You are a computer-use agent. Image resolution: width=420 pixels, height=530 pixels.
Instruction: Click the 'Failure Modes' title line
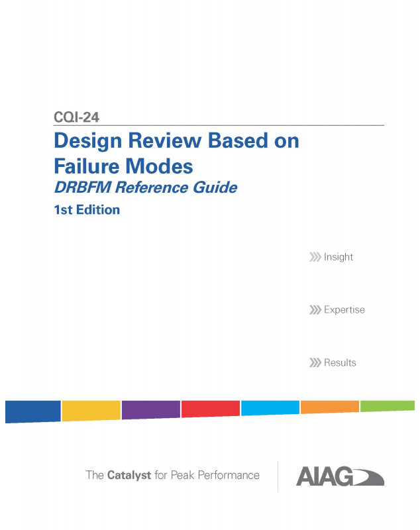[x=123, y=166]
